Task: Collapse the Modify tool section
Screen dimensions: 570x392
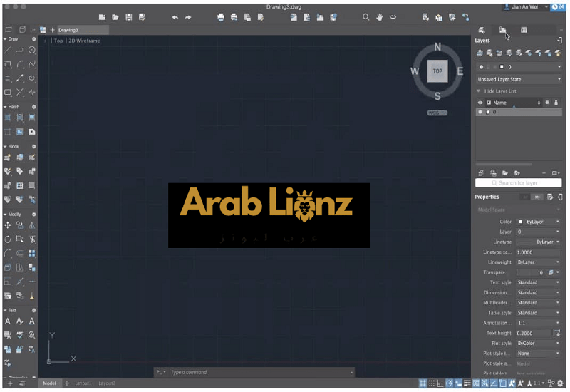Action: tap(5, 215)
